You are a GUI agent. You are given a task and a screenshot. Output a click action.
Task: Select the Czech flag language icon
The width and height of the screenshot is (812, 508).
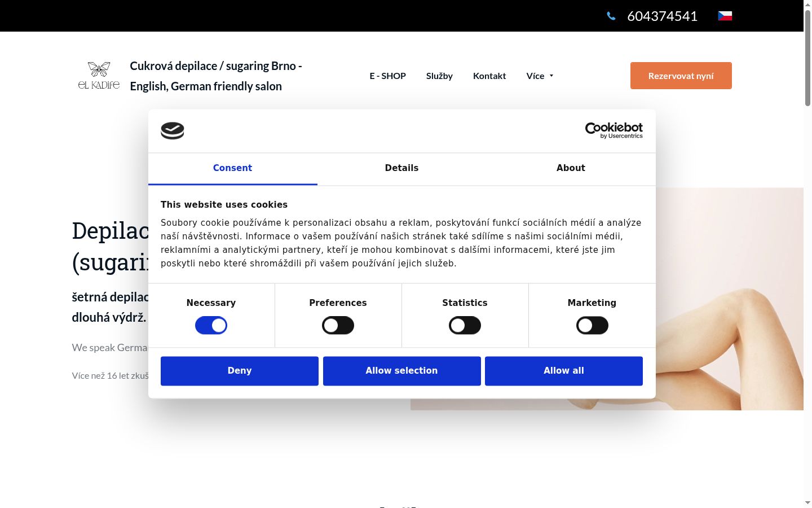[x=725, y=16]
